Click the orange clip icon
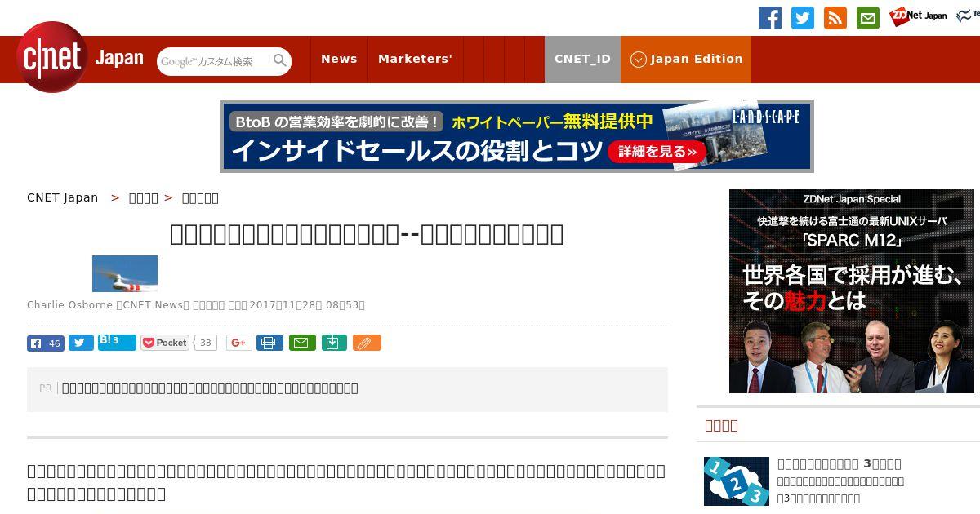 click(x=367, y=343)
